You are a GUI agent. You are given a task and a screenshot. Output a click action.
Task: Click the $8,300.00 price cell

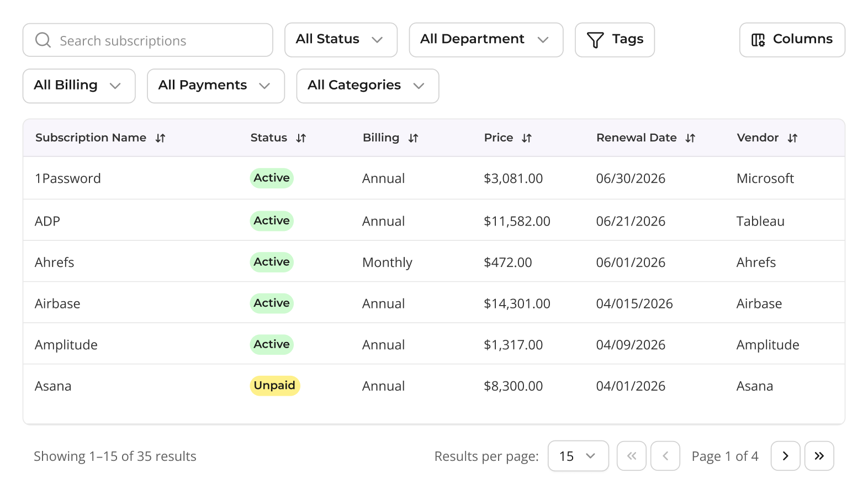click(x=514, y=386)
